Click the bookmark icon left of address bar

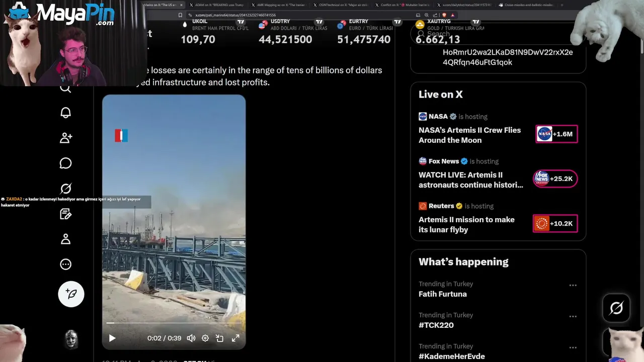180,15
